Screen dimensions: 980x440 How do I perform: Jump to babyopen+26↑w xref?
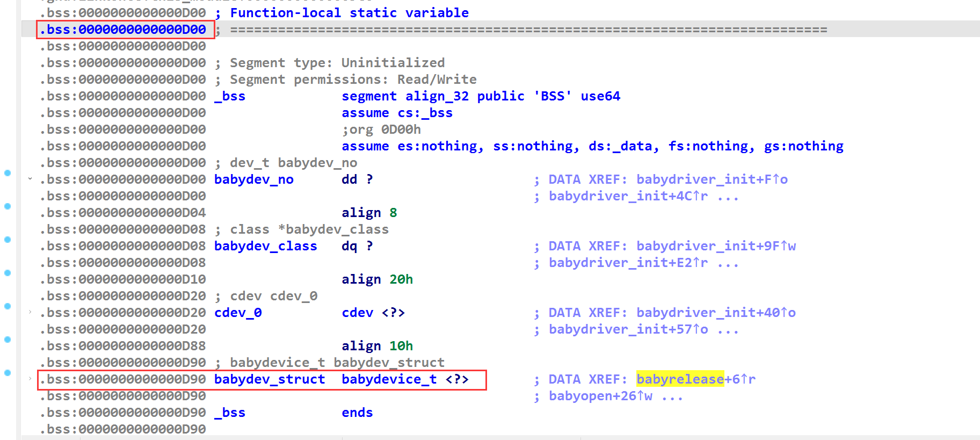click(600, 396)
